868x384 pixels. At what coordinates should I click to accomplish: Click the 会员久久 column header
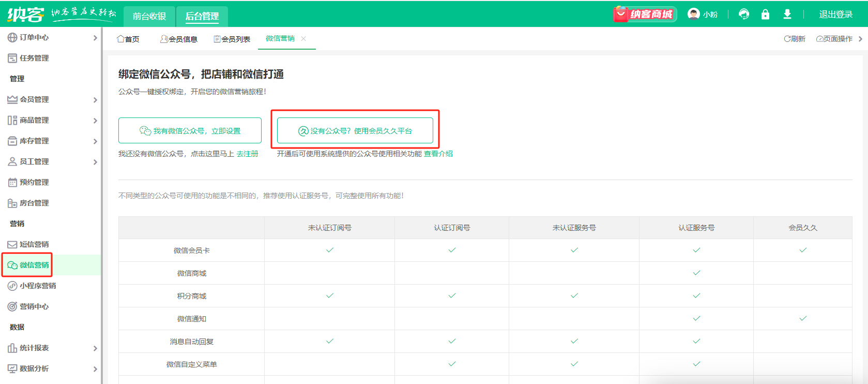[x=803, y=228]
